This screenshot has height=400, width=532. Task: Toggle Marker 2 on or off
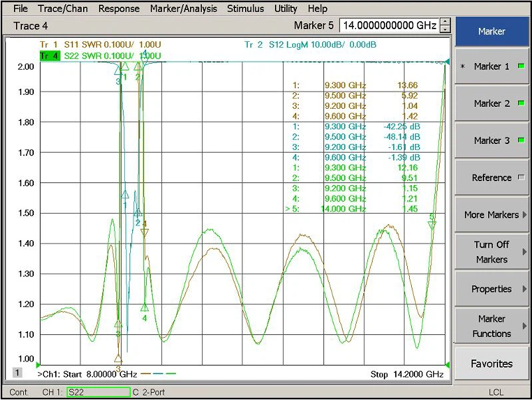click(x=491, y=103)
